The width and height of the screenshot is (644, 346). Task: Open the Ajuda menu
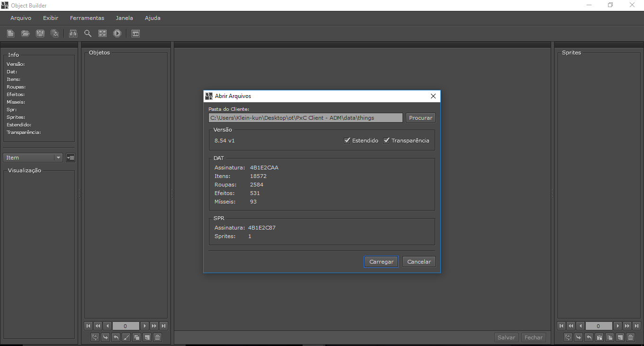(152, 18)
